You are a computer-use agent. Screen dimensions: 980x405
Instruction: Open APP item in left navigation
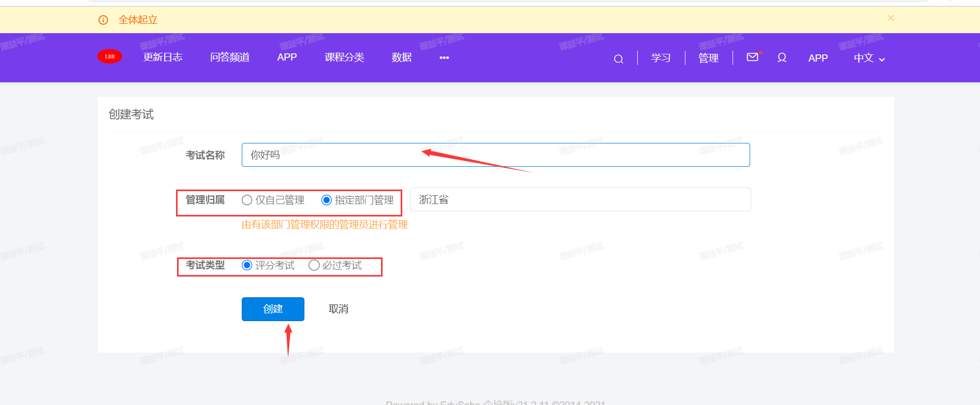coord(287,57)
